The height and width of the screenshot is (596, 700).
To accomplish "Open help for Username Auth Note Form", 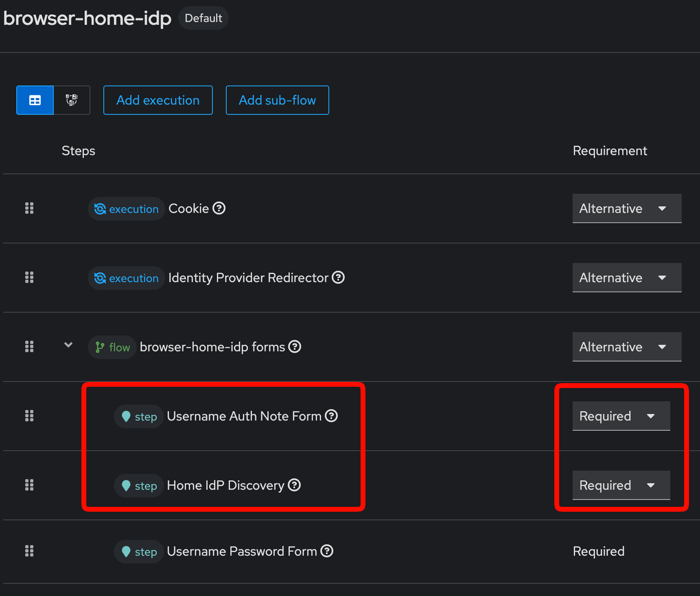I will coord(332,416).
